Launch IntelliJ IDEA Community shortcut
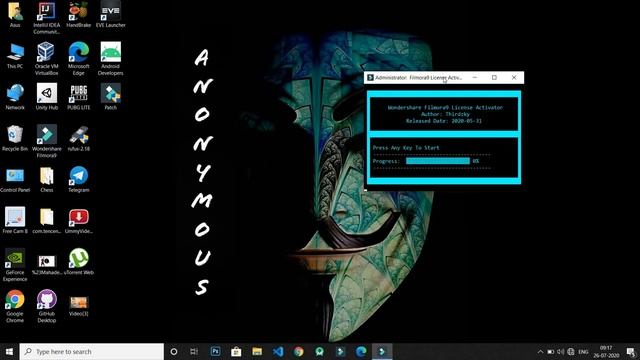This screenshot has width=640, height=360. pos(47,18)
